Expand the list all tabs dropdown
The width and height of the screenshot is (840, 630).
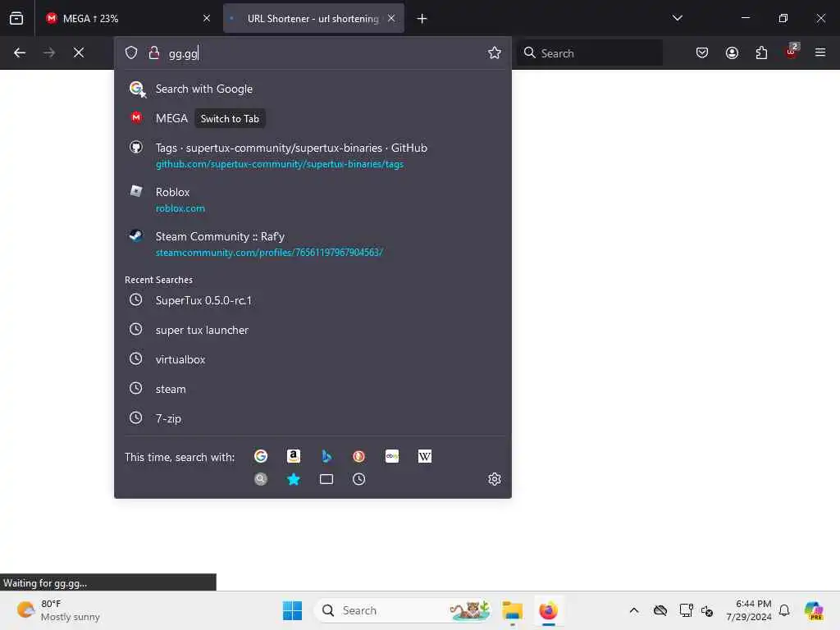coord(677,18)
